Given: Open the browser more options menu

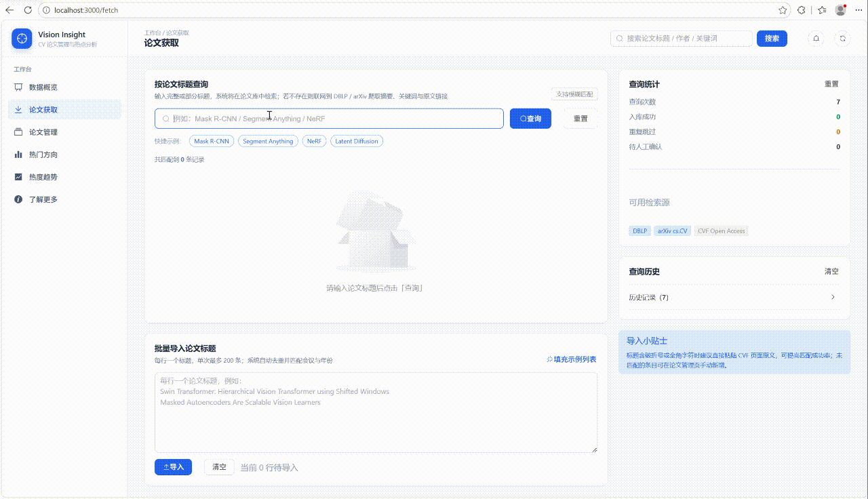Looking at the screenshot, I should click(858, 10).
